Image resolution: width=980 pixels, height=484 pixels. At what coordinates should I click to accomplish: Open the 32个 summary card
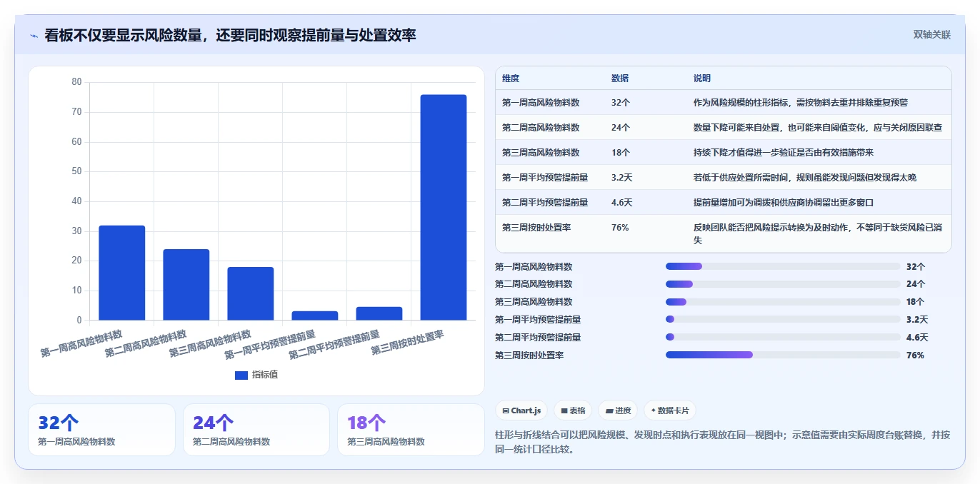(101, 430)
